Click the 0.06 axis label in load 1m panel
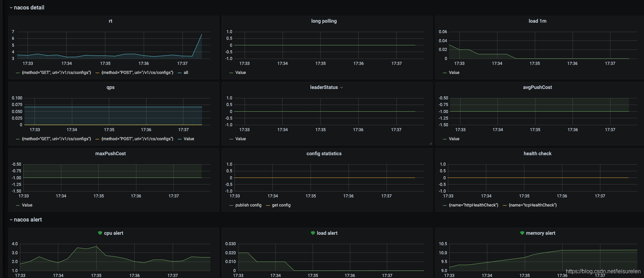644x278 pixels. coord(443,32)
